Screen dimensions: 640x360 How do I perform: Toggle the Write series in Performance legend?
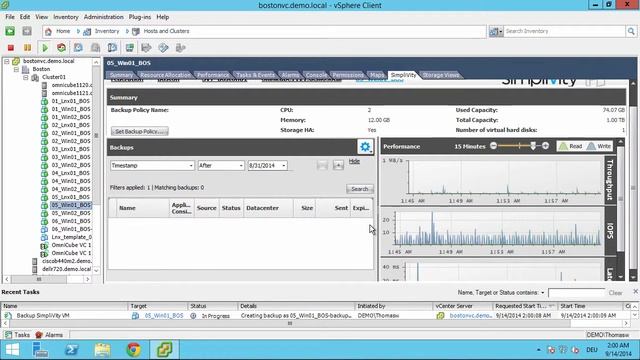pos(599,146)
